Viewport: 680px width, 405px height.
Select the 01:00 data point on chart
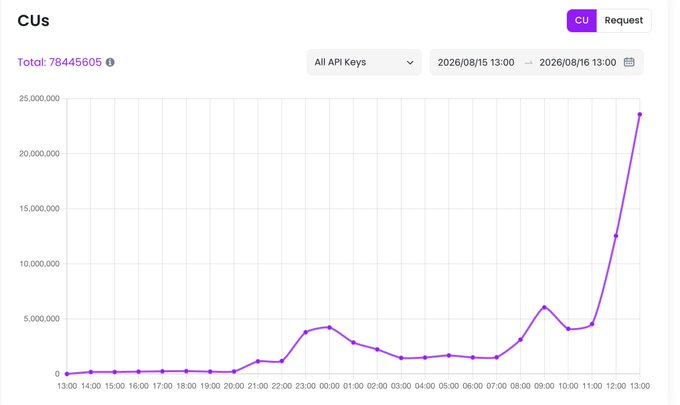353,343
